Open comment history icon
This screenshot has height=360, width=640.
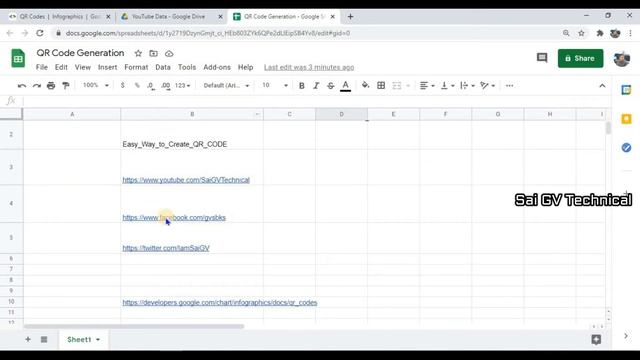click(x=542, y=58)
